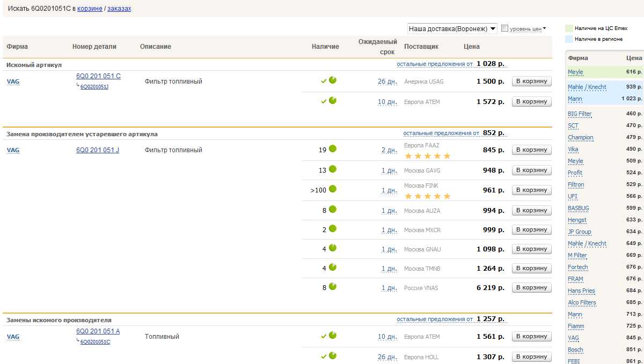Open part number 6Q0 201 051 C
The height and width of the screenshot is (364, 644).
pyautogui.click(x=99, y=76)
